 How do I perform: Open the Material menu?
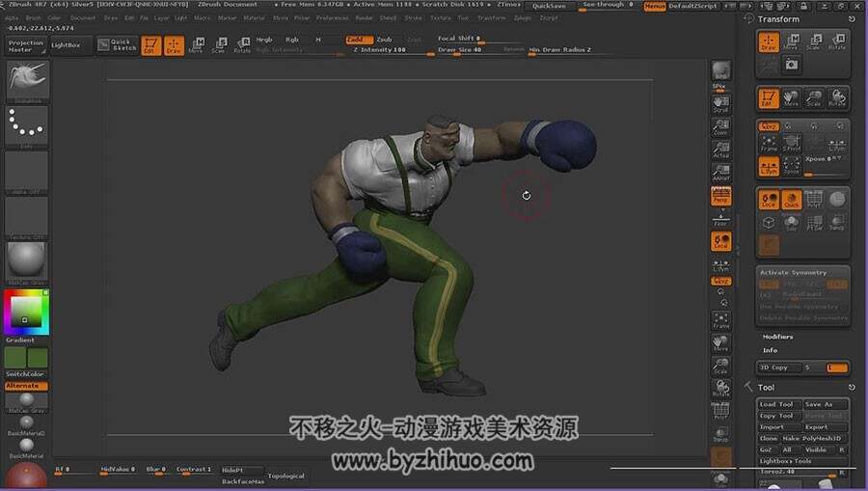(254, 18)
